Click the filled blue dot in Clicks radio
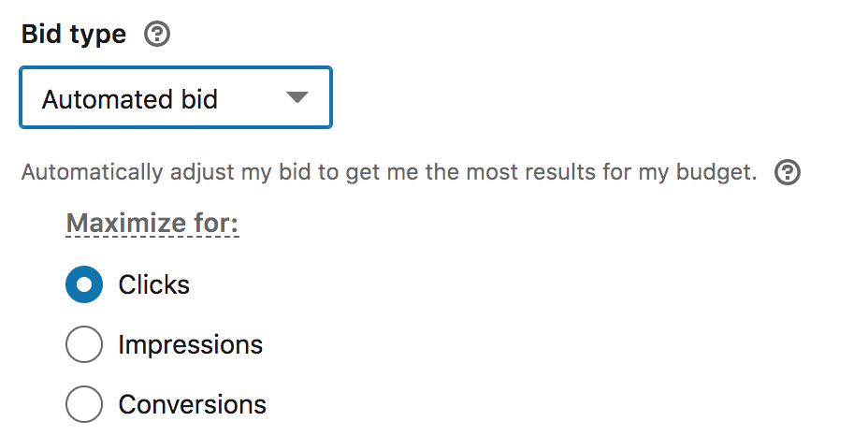The image size is (868, 436). pyautogui.click(x=84, y=285)
